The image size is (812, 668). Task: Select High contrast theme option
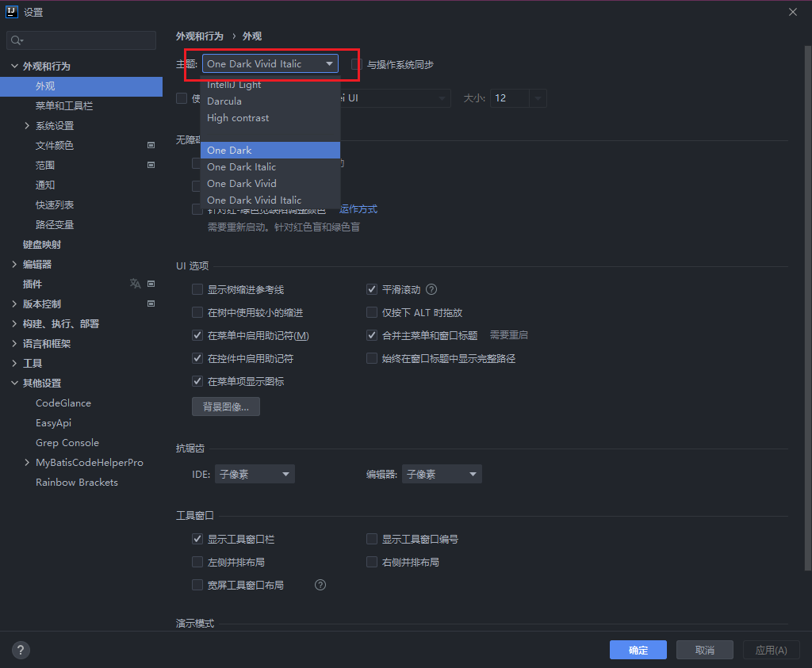(x=270, y=117)
